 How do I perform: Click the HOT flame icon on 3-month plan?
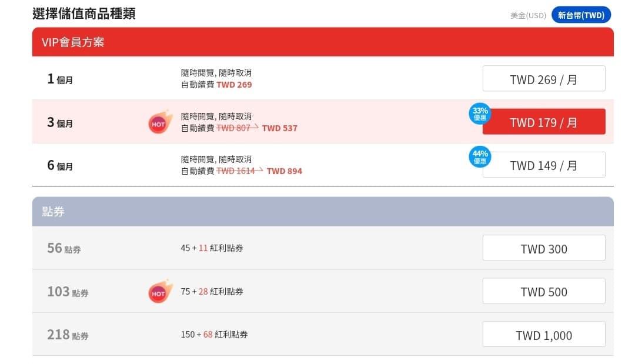point(161,122)
